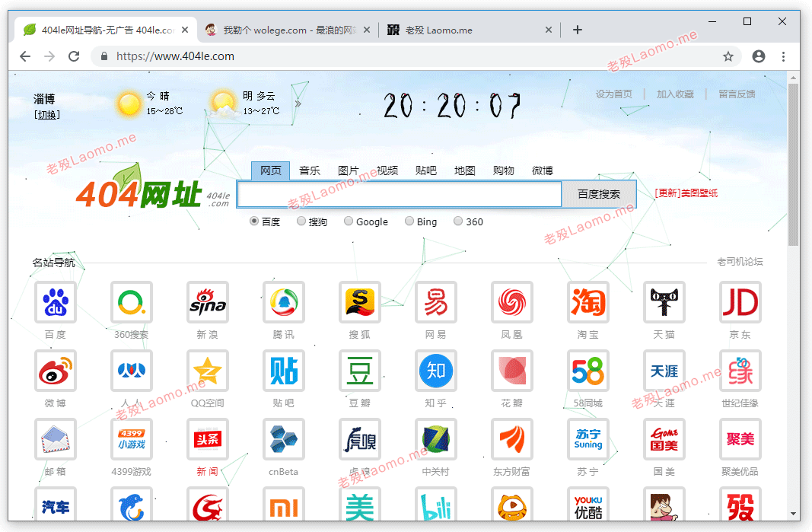The height and width of the screenshot is (532, 812).
Task: Open the Tencent 腾讯 icon
Action: pyautogui.click(x=284, y=302)
